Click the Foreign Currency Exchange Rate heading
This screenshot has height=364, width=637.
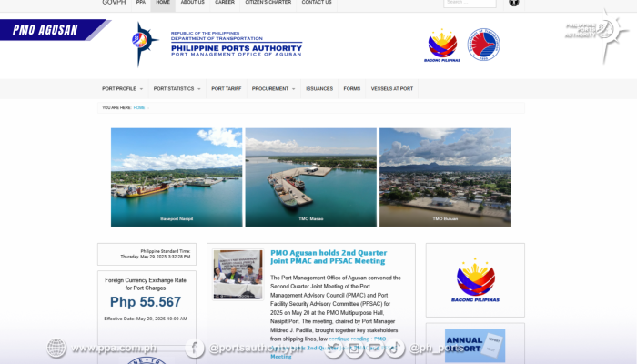point(146,284)
